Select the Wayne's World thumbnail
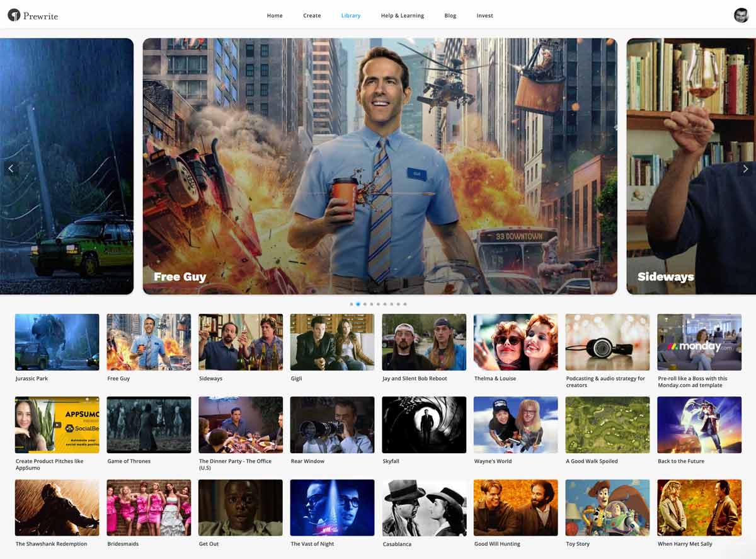 point(515,425)
